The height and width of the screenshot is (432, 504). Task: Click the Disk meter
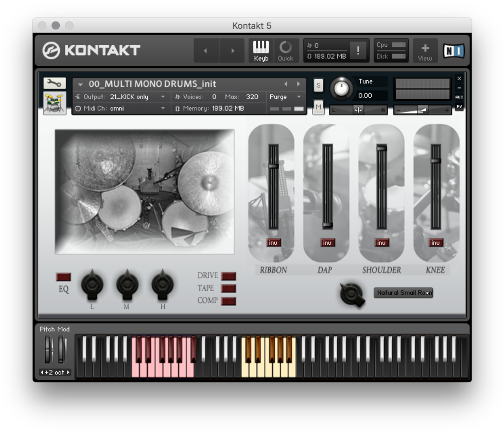[x=399, y=56]
